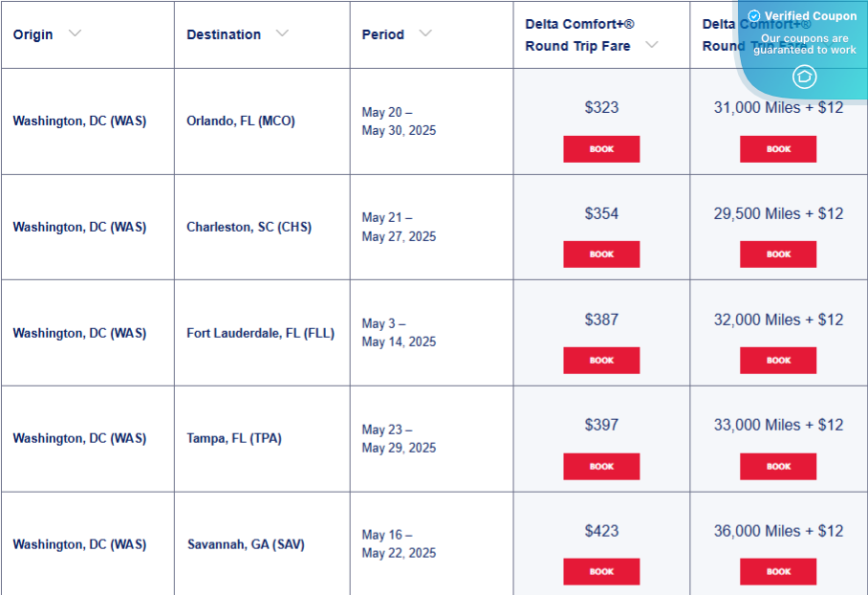Viewport: 868px width, 595px height.
Task: Book the 32,000 Miles Fort Lauderdale fare
Action: coord(778,361)
